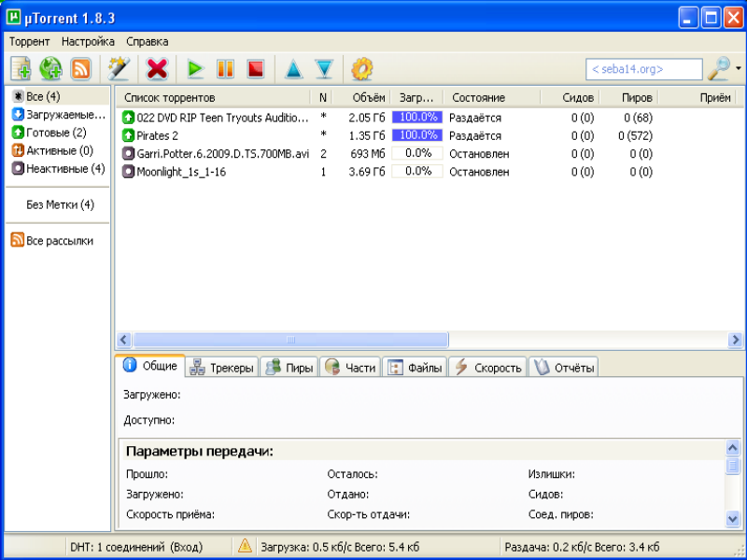Select the Garri.Potter.6.2009 torrent row
747x560 pixels.
(429, 154)
